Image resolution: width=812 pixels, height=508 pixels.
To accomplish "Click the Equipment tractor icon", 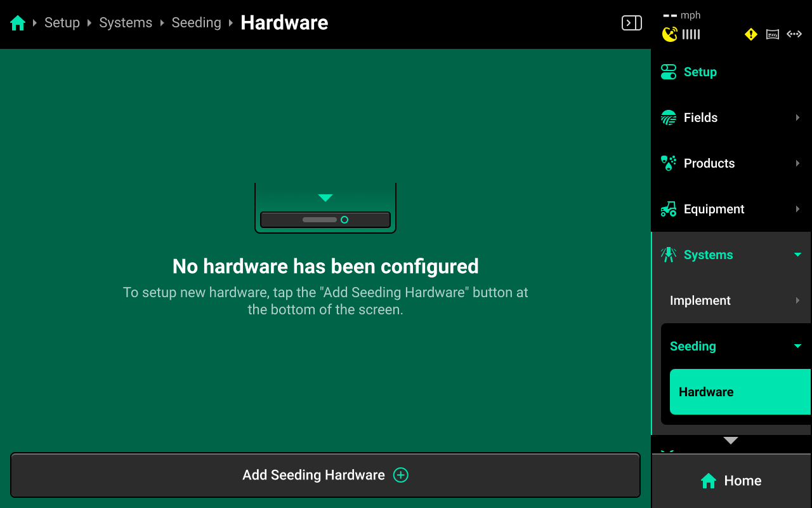I will tap(669, 209).
